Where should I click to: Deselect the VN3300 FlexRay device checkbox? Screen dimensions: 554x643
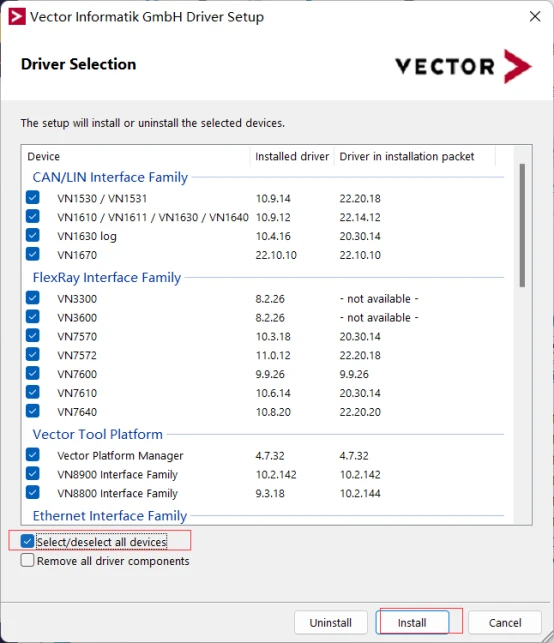point(33,298)
